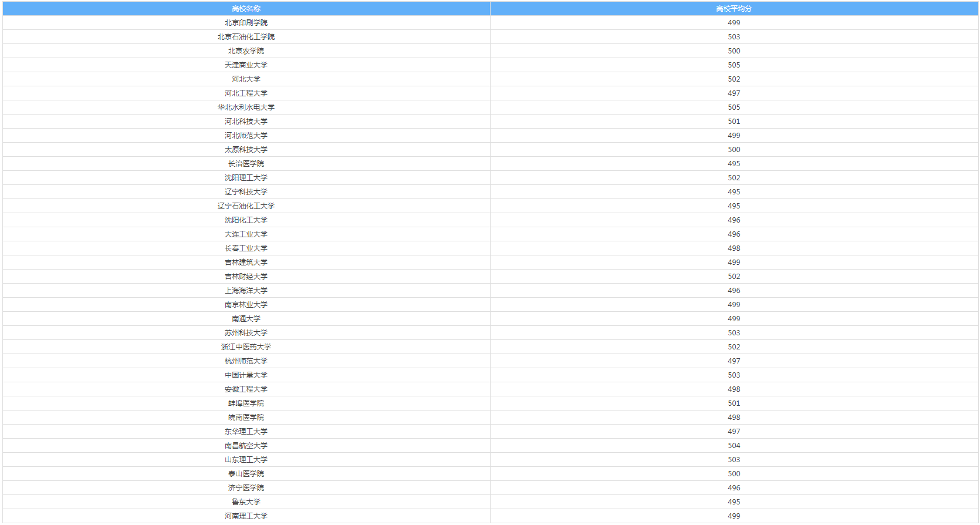Select the 皖南医学院 name cell

pyautogui.click(x=246, y=418)
